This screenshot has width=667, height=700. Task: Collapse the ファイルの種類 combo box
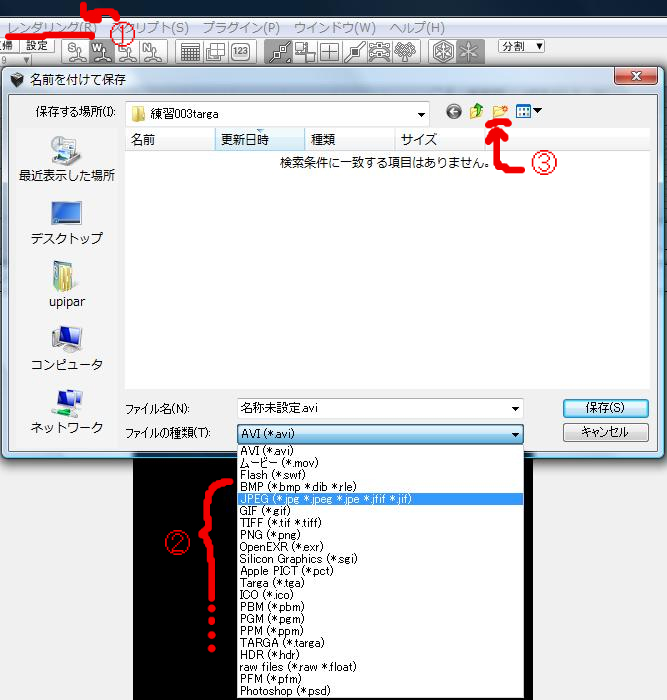point(380,433)
